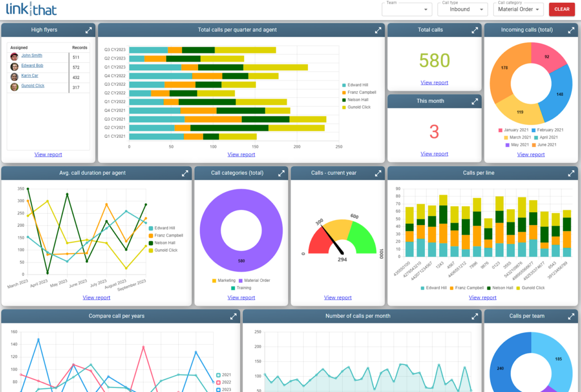Click the gauge needle showing 294

332,240
